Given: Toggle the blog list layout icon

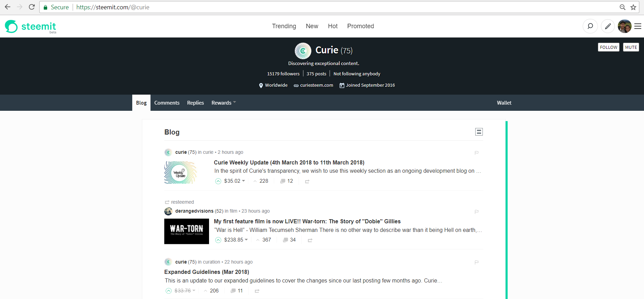Looking at the screenshot, I should point(479,132).
